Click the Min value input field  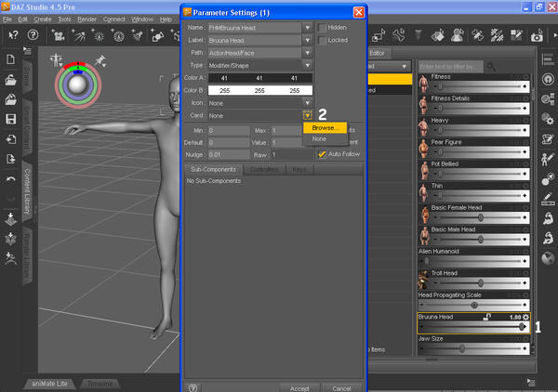pyautogui.click(x=229, y=130)
